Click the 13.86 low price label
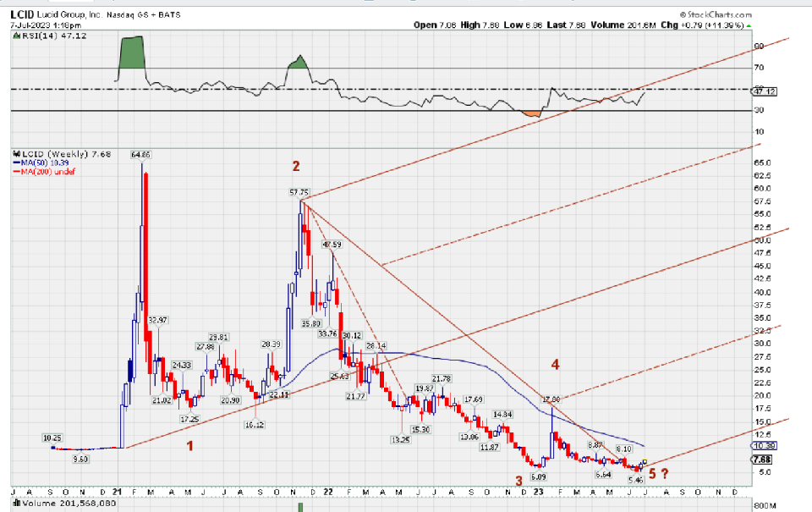The width and height of the screenshot is (812, 512). [469, 437]
